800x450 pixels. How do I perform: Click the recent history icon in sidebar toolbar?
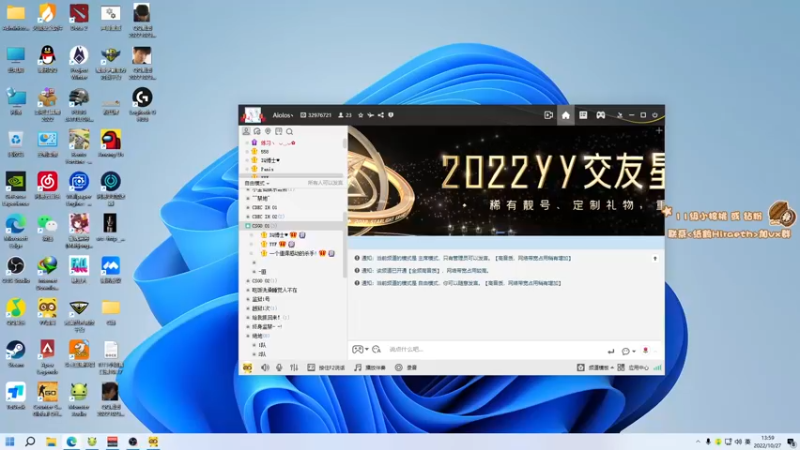pos(257,132)
